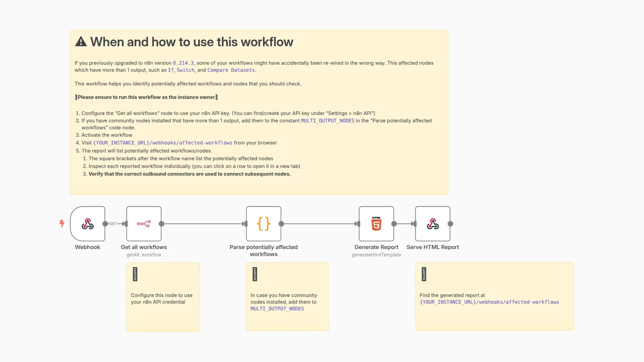
Task: Click the Parse node's output connector dot
Action: (281, 224)
